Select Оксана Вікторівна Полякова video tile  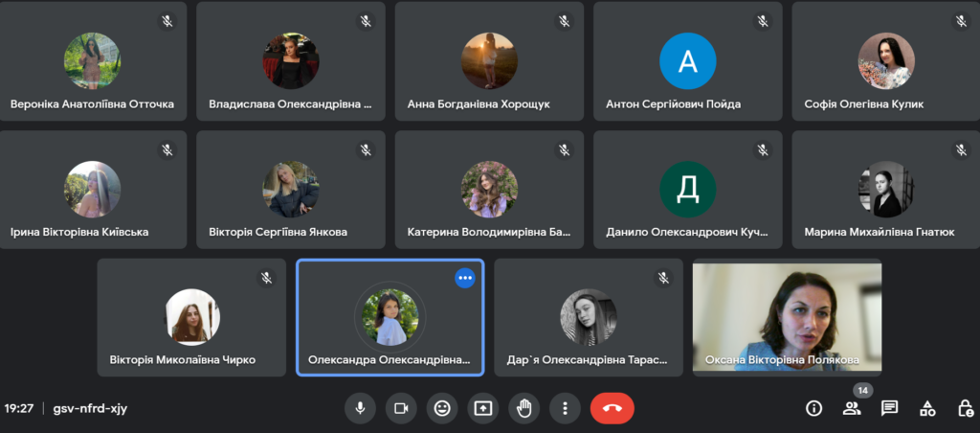click(787, 317)
